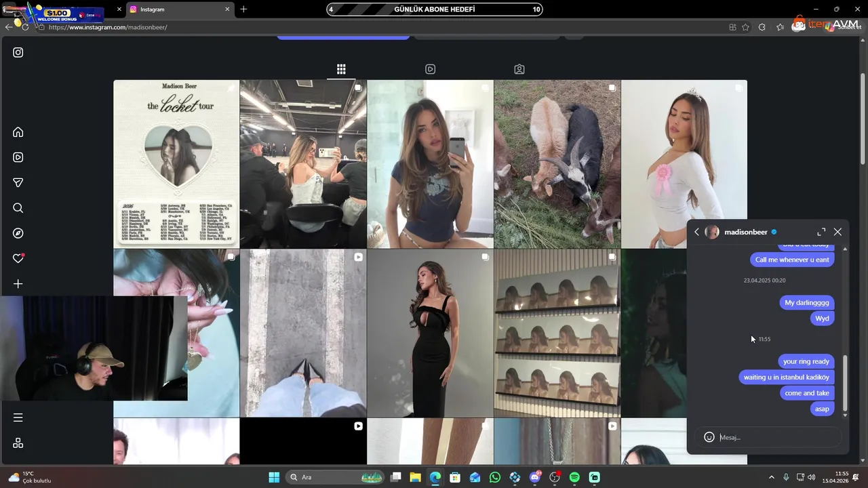Click the madisonbeer avatar in chat header
The height and width of the screenshot is (488, 868).
tap(712, 232)
